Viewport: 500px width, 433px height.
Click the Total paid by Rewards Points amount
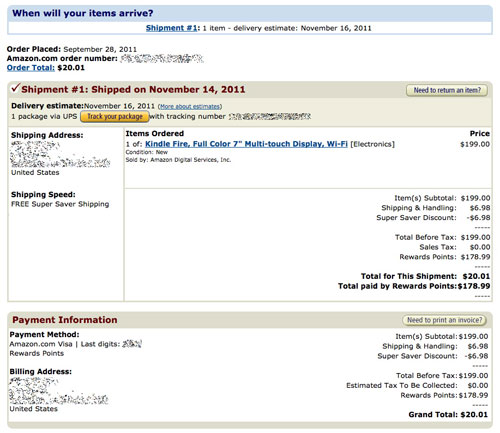tap(474, 286)
